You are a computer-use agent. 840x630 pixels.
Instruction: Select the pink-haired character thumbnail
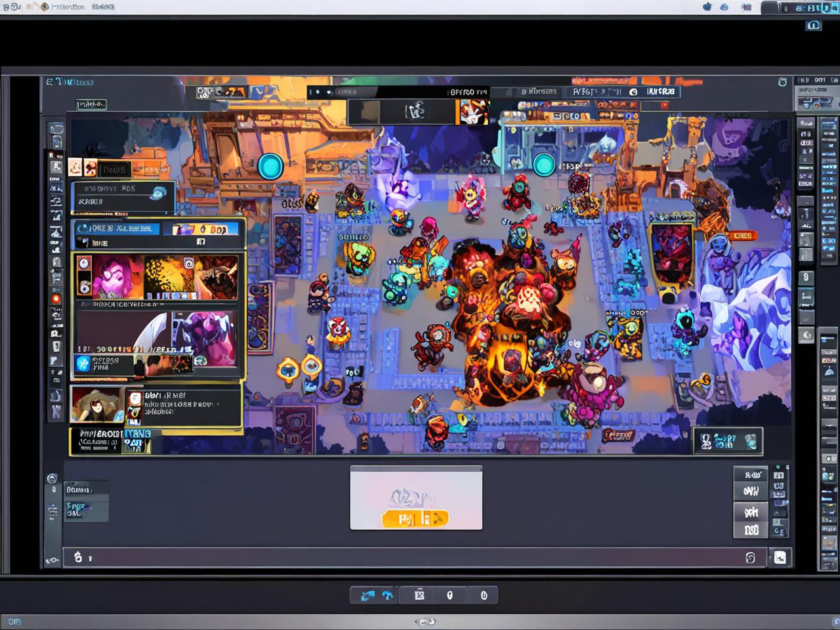point(117,277)
